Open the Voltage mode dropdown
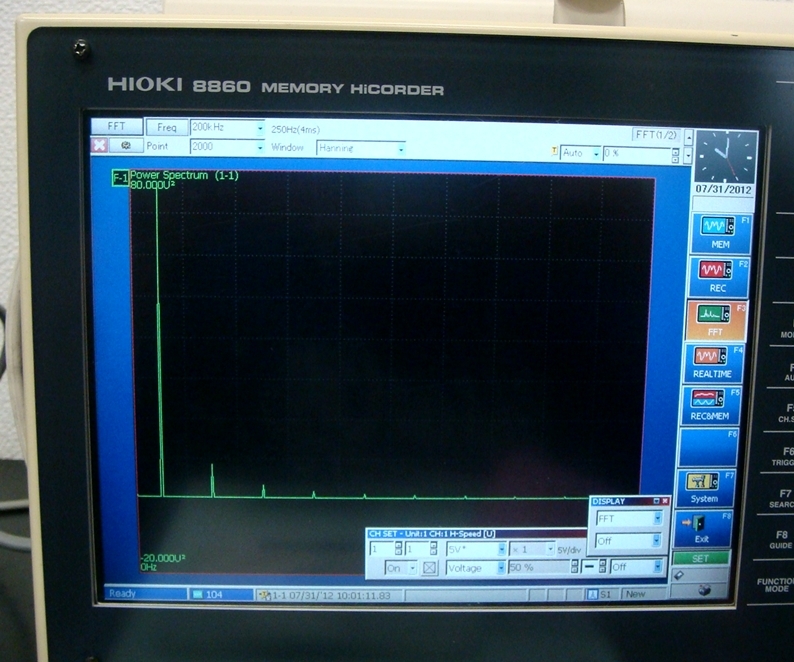794x662 pixels. pos(500,568)
